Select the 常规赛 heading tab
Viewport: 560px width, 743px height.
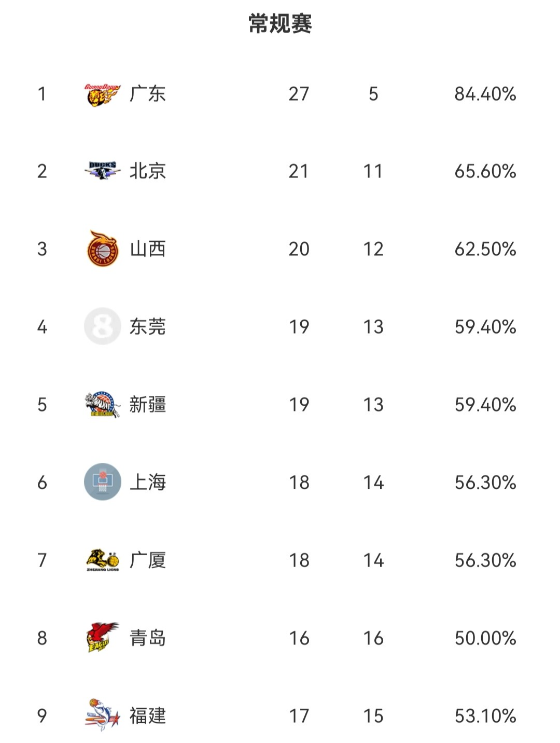280,24
